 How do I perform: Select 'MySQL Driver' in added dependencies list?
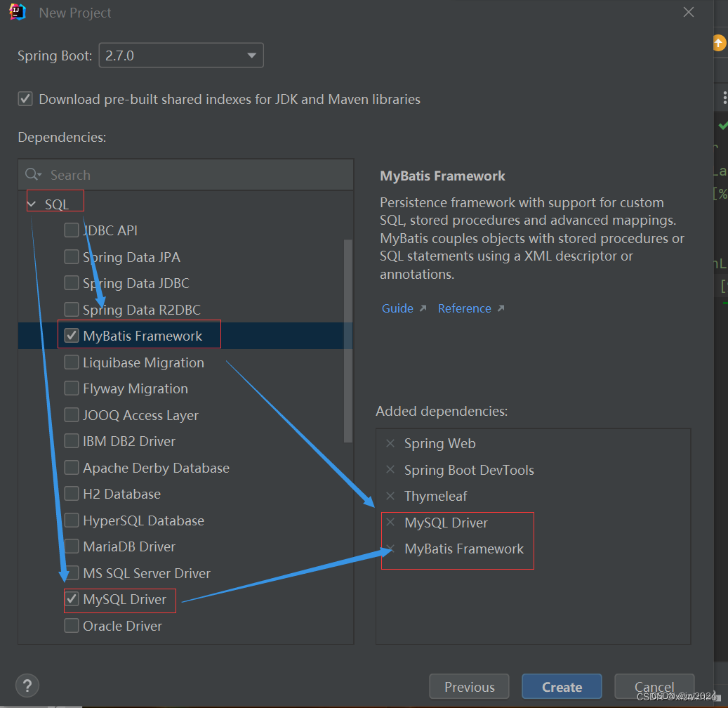coord(446,523)
